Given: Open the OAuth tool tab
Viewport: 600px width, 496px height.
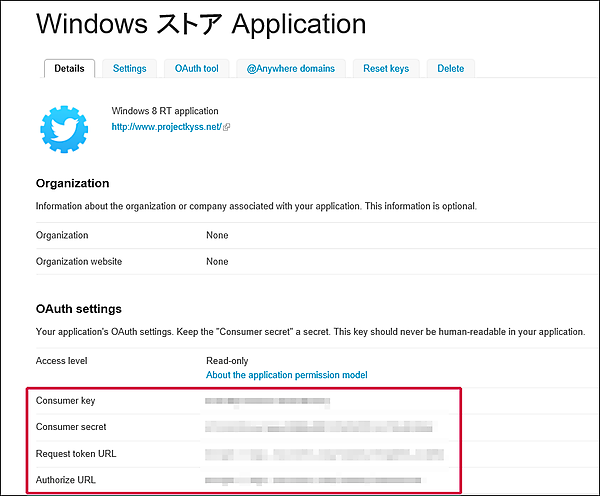Looking at the screenshot, I should 197,69.
